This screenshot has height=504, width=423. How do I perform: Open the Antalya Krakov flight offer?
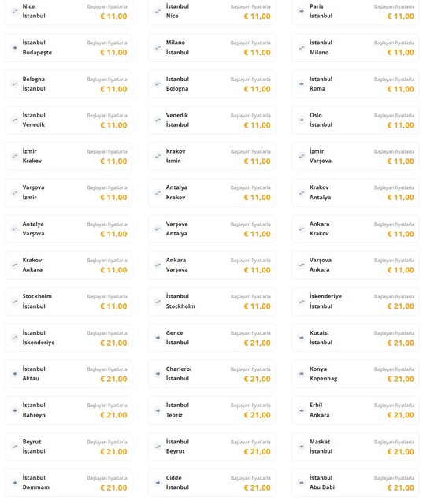212,192
